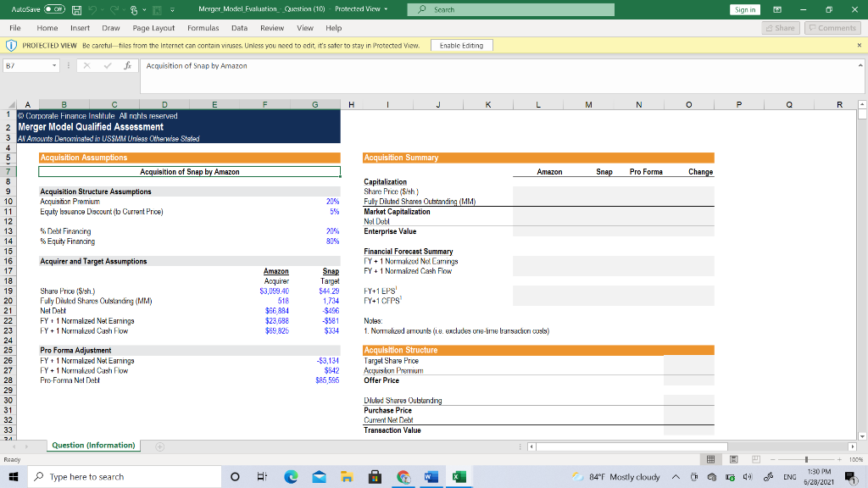The image size is (868, 488).
Task: Select Page Layout view in status bar
Action: tap(733, 457)
